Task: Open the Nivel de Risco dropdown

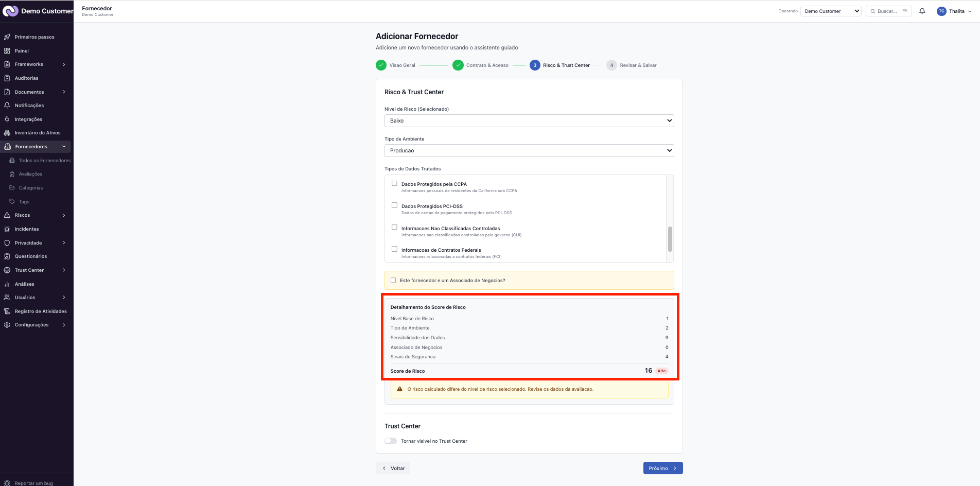Action: (529, 120)
